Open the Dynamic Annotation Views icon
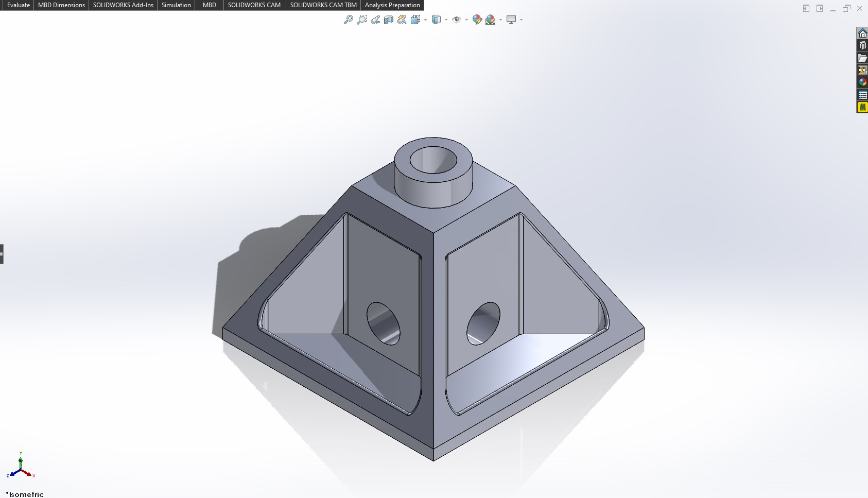The image size is (868, 498). [402, 20]
